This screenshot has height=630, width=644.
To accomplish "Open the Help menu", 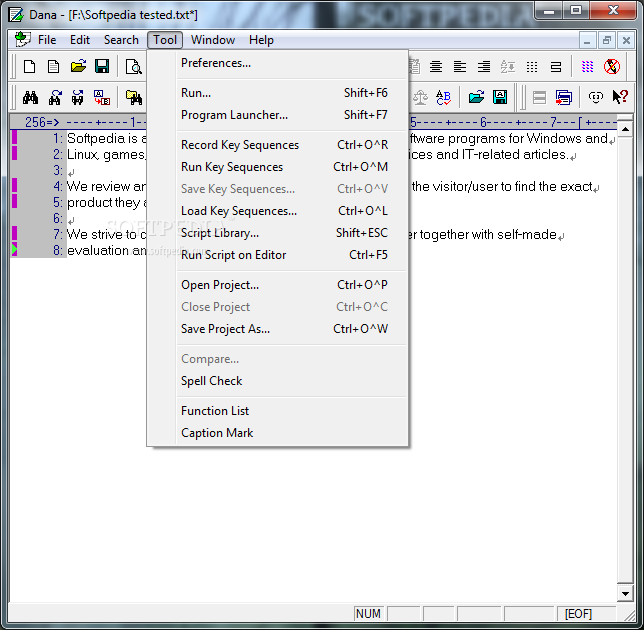I will click(x=261, y=40).
